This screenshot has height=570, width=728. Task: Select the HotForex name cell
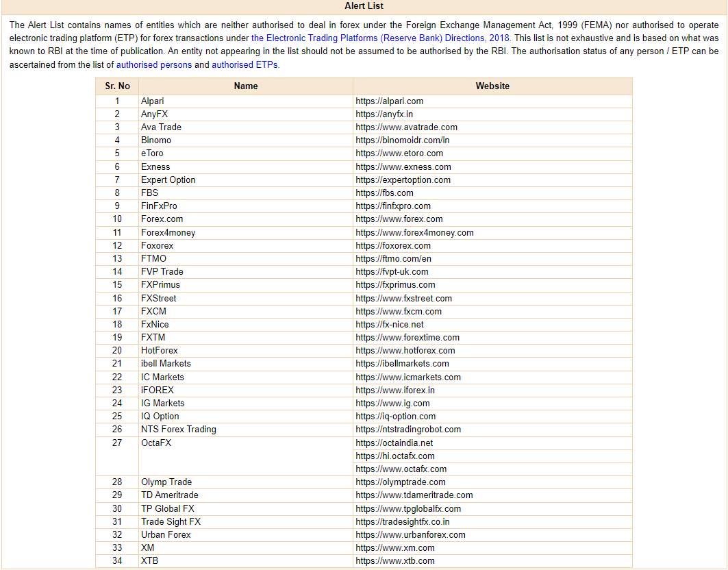click(x=246, y=350)
